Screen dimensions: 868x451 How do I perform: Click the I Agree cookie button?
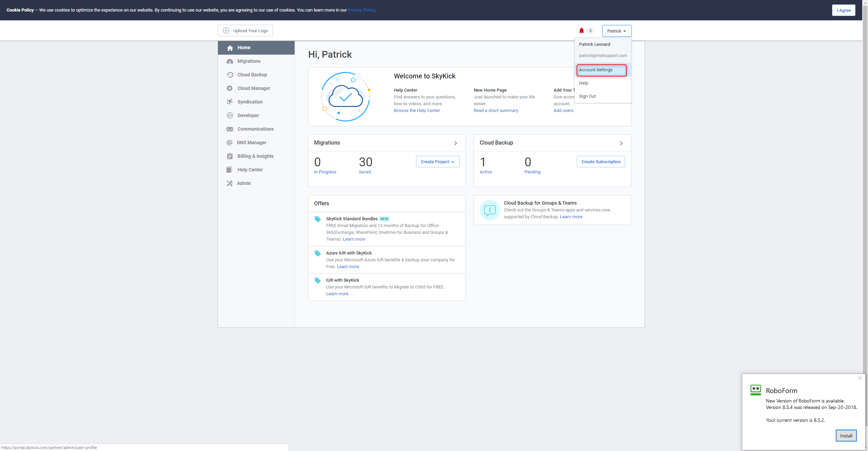pyautogui.click(x=843, y=10)
